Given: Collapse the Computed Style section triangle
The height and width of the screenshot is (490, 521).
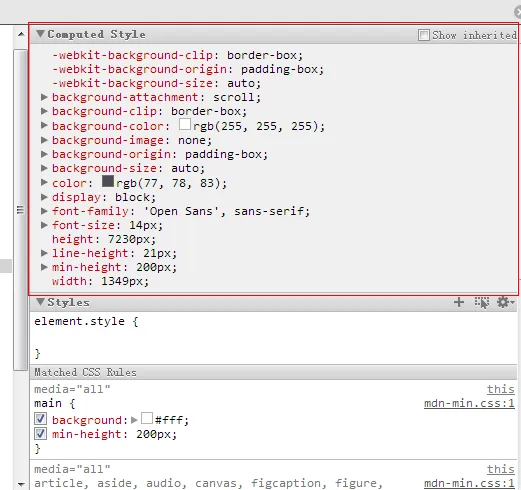Looking at the screenshot, I should (x=40, y=34).
